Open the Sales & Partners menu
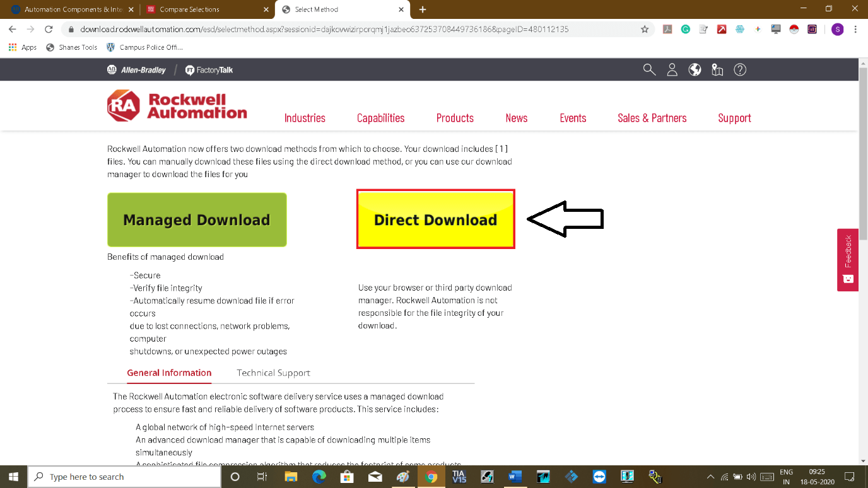This screenshot has width=868, height=488. click(652, 118)
